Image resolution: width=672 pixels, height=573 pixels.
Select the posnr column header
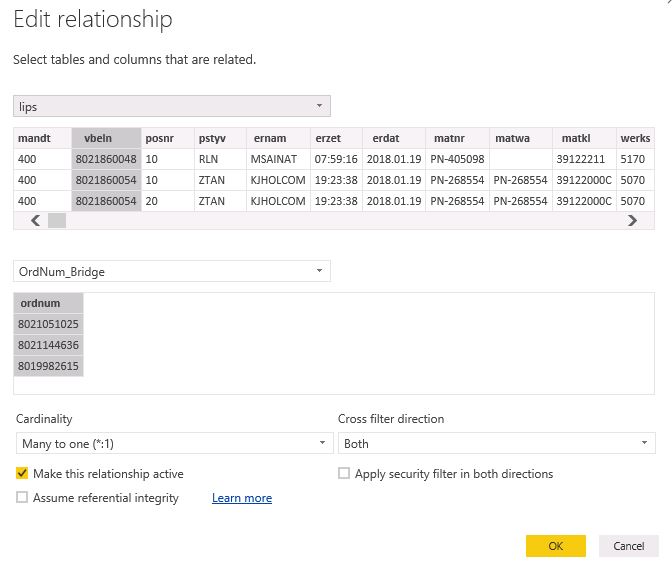click(168, 138)
